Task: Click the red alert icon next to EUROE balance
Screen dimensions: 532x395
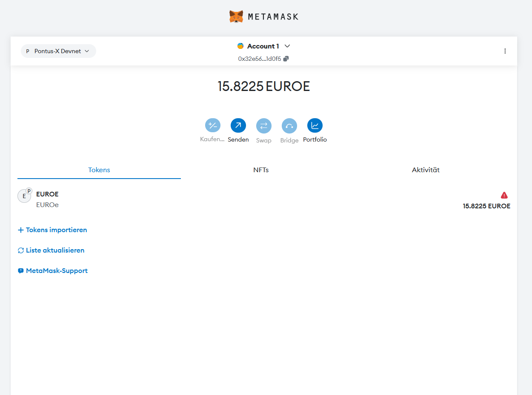Action: click(504, 195)
